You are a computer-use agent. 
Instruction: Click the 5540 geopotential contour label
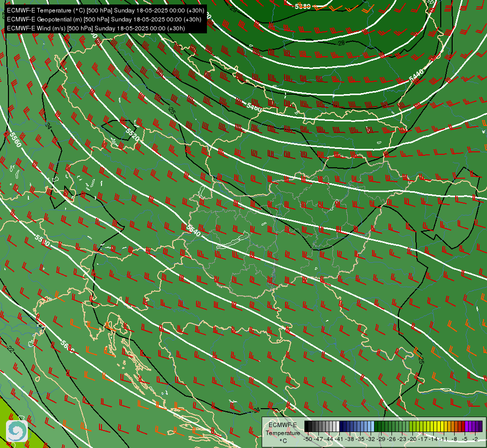pyautogui.click(x=194, y=230)
